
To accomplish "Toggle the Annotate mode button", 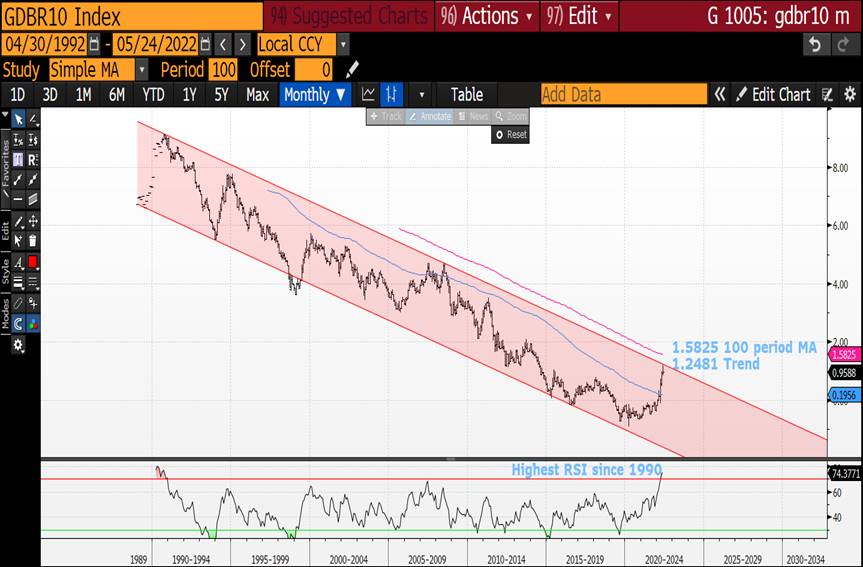I will (x=429, y=116).
